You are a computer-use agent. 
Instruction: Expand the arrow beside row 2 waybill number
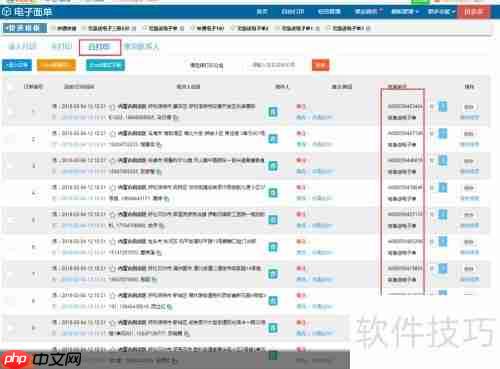[431, 134]
